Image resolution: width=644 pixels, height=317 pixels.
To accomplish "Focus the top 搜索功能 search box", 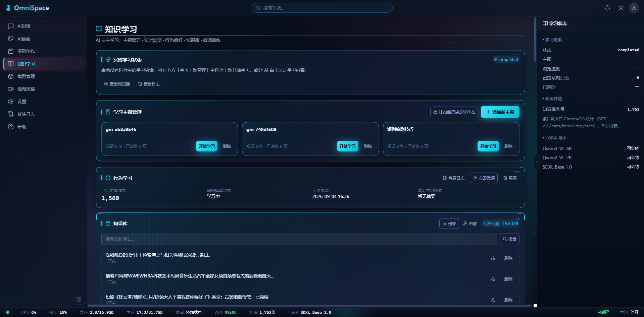I will 322,8.
